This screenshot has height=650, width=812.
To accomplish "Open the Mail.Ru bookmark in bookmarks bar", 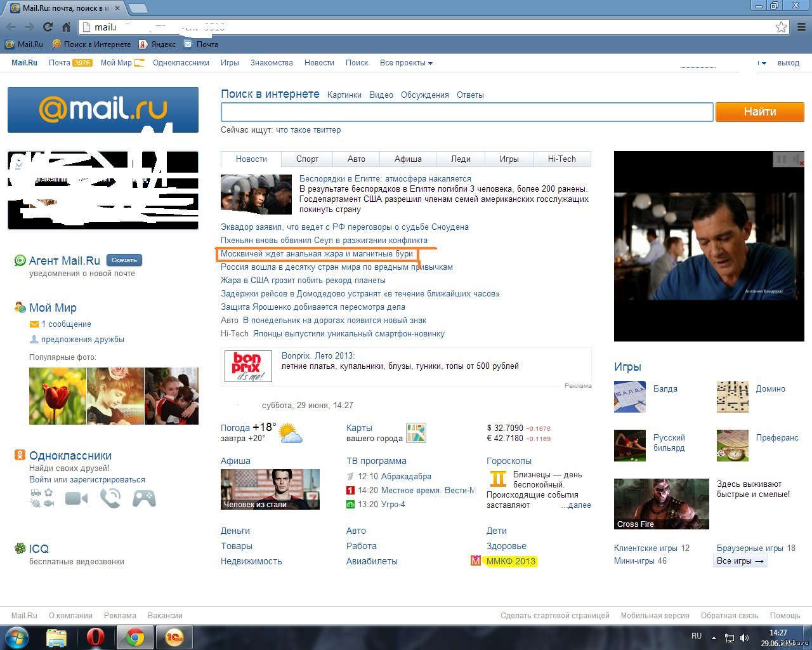I will 24,44.
